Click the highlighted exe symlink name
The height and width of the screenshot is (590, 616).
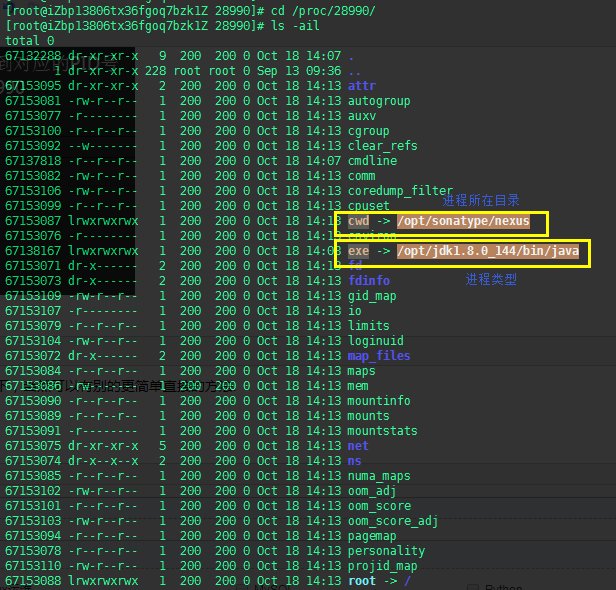coord(358,251)
